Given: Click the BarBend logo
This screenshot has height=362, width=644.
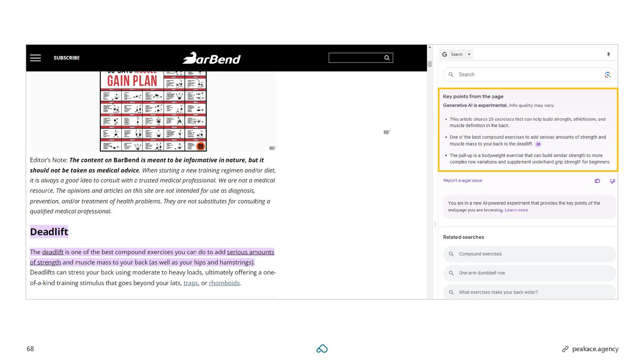Looking at the screenshot, I should pyautogui.click(x=212, y=58).
